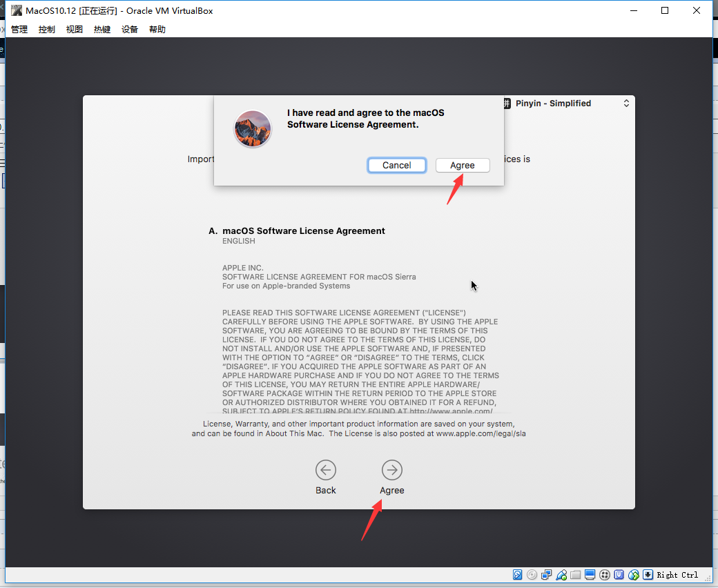Click the keyboard capture arrow icon
Image resolution: width=718 pixels, height=588 pixels.
pyautogui.click(x=648, y=575)
